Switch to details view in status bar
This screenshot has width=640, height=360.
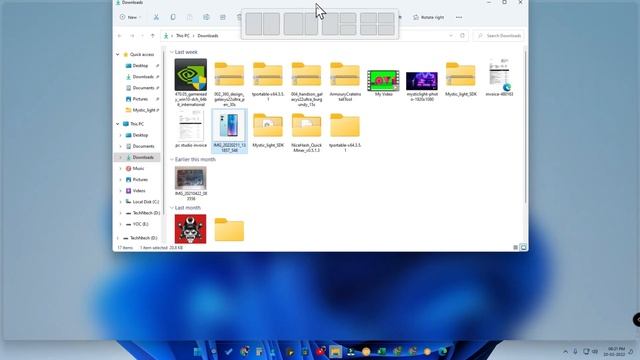pyautogui.click(x=516, y=248)
